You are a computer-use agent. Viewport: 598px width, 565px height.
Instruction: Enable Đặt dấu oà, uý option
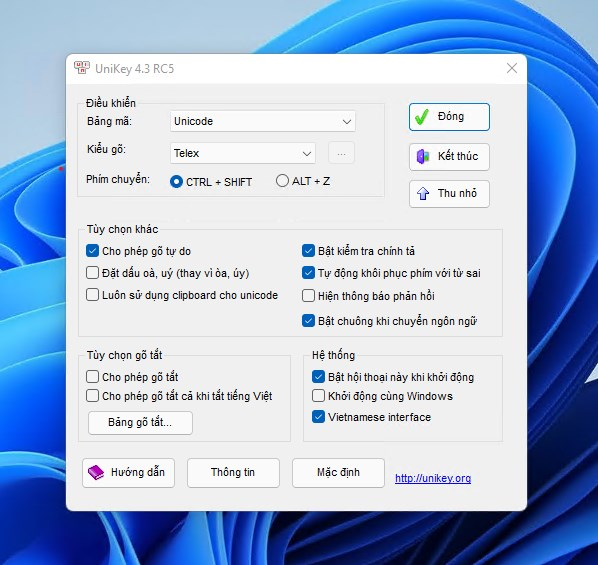[x=92, y=273]
